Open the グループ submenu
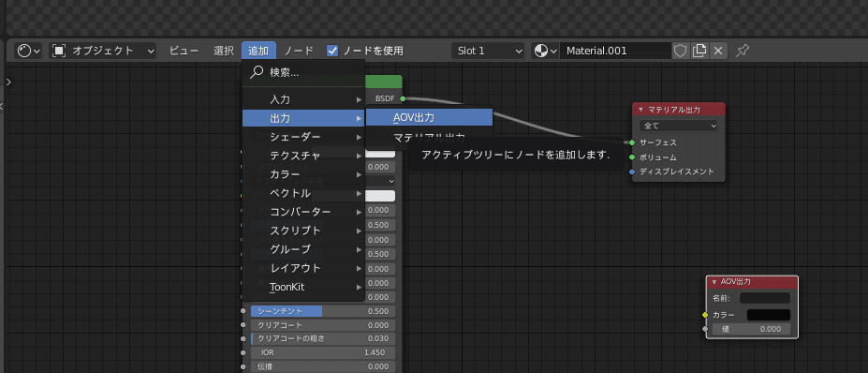 tap(303, 249)
